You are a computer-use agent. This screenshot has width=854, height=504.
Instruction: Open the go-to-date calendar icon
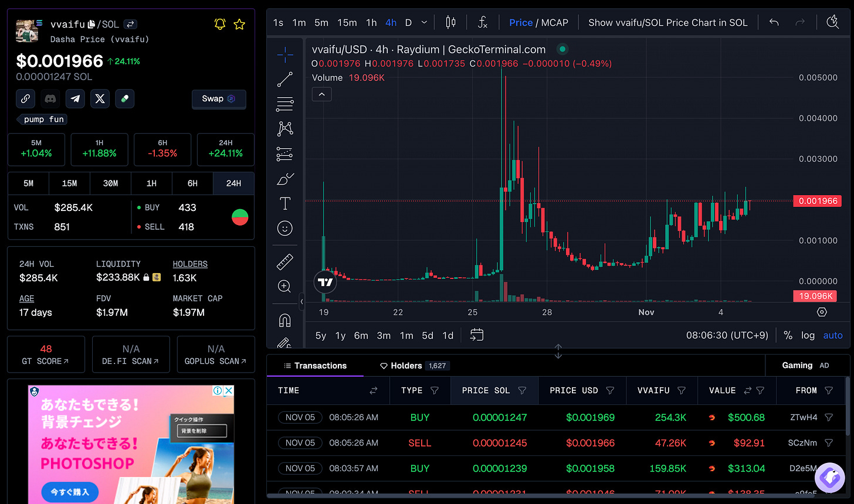click(477, 335)
